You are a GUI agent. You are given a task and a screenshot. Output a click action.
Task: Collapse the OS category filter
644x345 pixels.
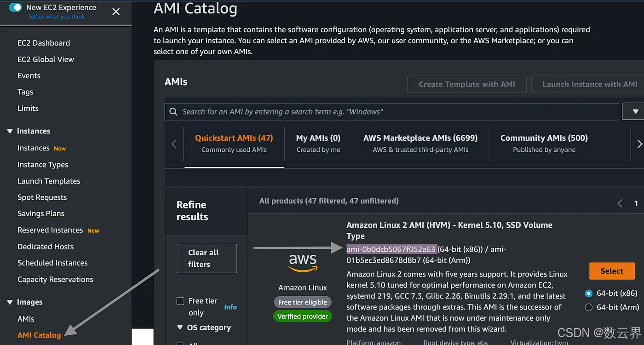coord(180,328)
